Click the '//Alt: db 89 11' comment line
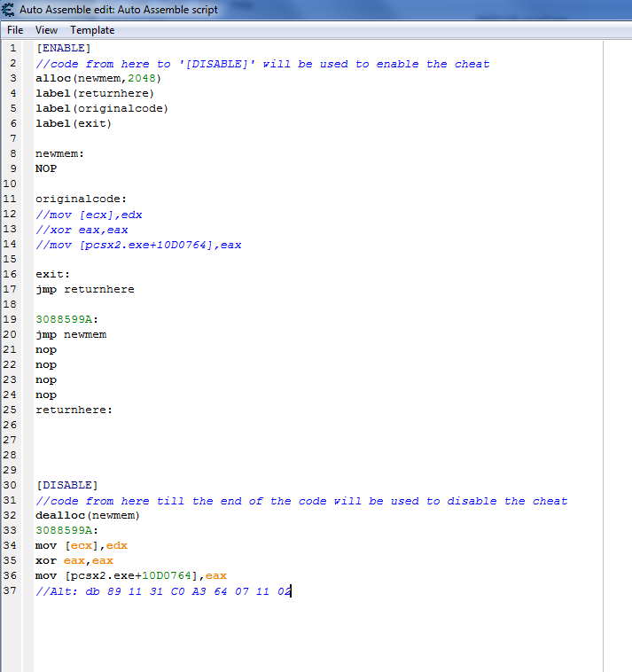The height and width of the screenshot is (672, 632). click(162, 590)
